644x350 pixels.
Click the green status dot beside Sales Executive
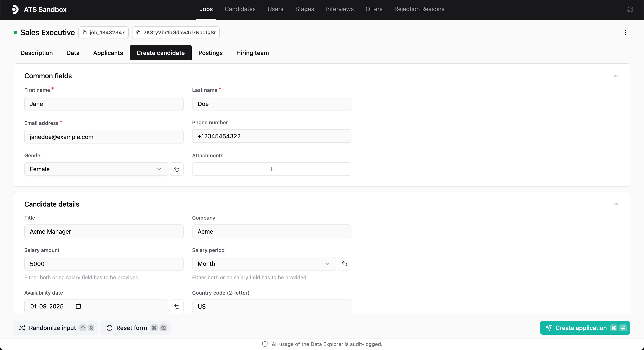click(x=15, y=33)
